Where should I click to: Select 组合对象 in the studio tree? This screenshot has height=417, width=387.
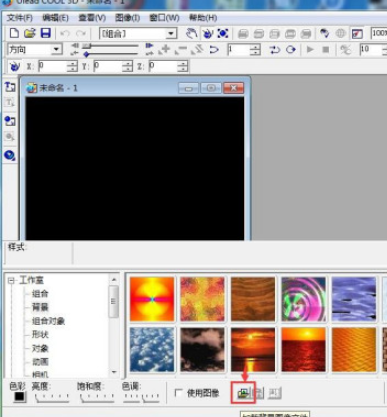48,321
